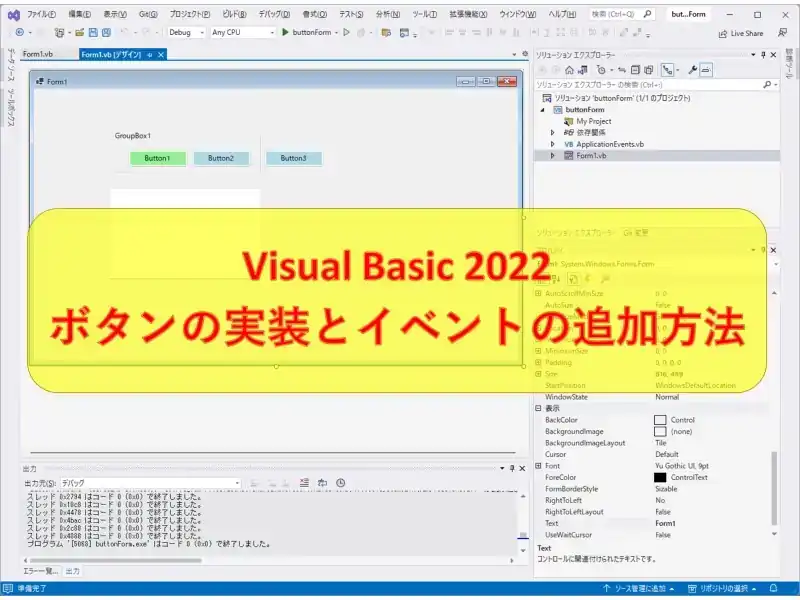This screenshot has width=800, height=600.
Task: Click the BackColor Control color swatch
Action: pyautogui.click(x=660, y=420)
